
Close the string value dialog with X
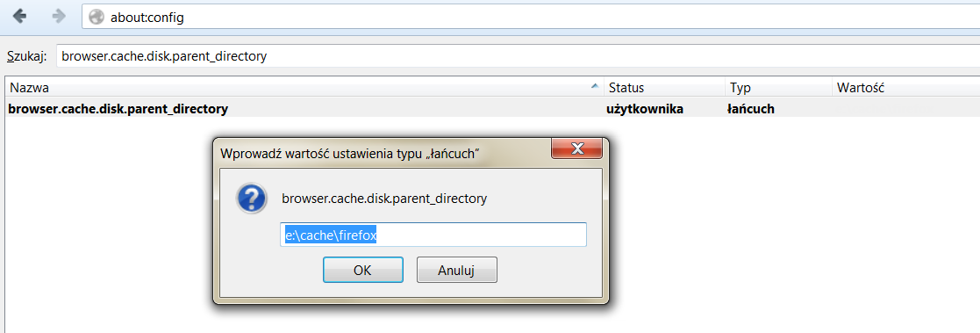tap(577, 148)
